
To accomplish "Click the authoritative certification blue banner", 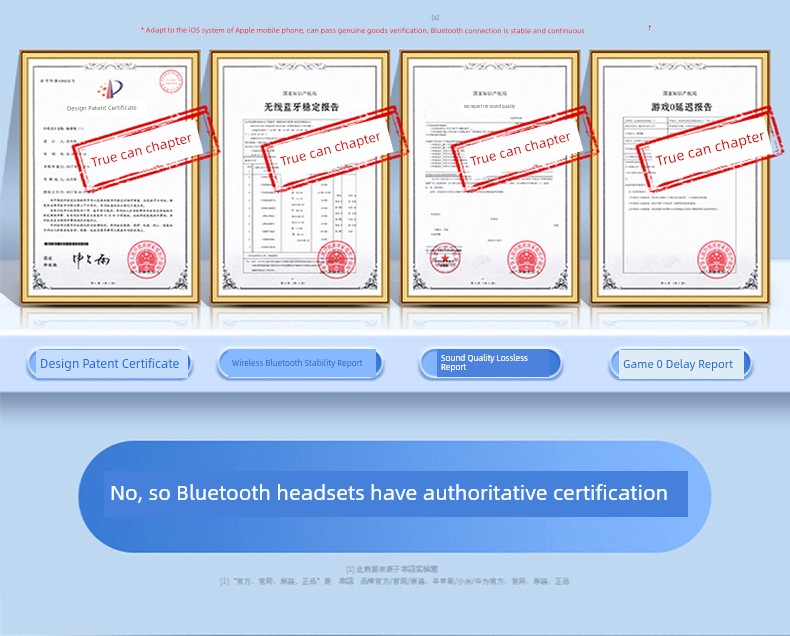I will coord(395,496).
